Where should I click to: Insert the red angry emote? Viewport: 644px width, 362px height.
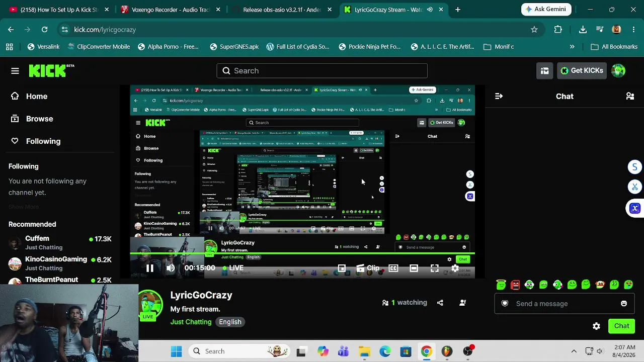point(515,285)
